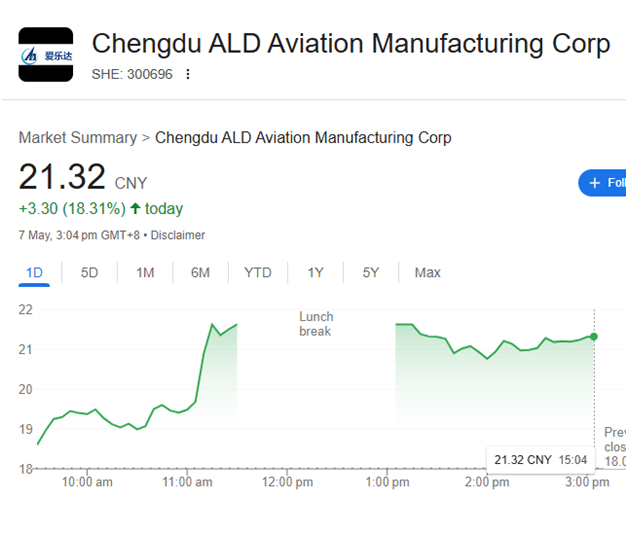The height and width of the screenshot is (533, 643).
Task: Switch to the 5D chart range
Action: pos(89,272)
